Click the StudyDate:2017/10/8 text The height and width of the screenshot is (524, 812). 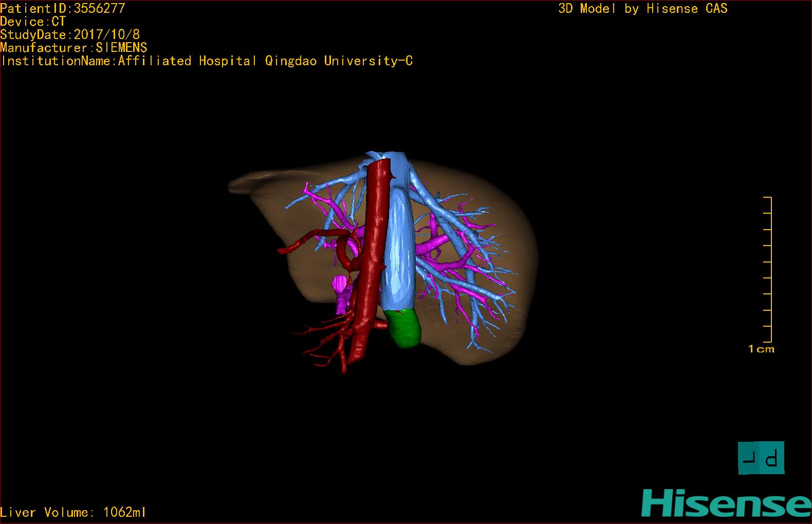coord(70,35)
